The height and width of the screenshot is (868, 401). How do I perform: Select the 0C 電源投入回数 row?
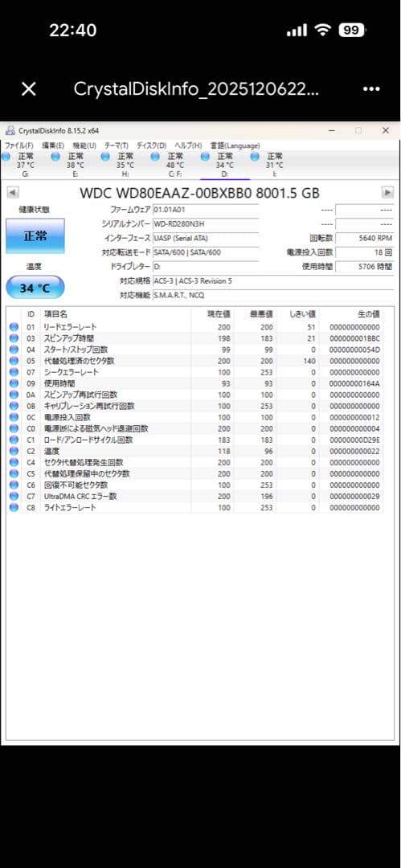coord(195,417)
